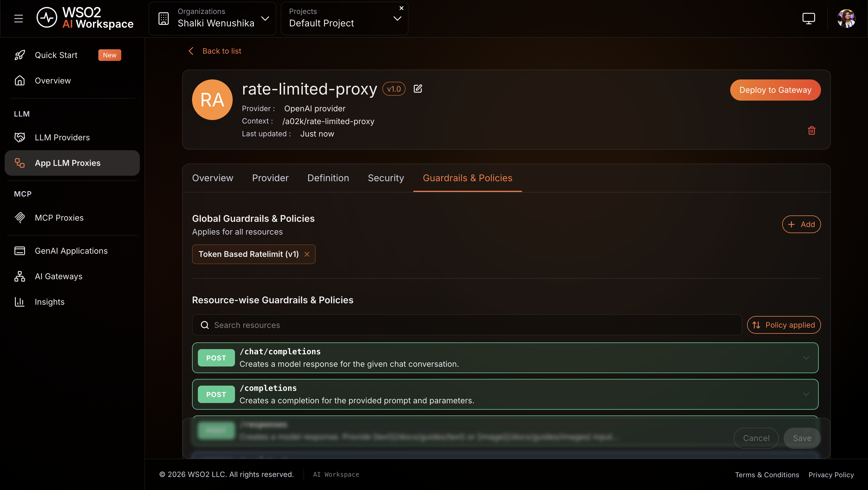This screenshot has width=868, height=490.
Task: Click the POST badge for /chat/completions
Action: pos(216,358)
